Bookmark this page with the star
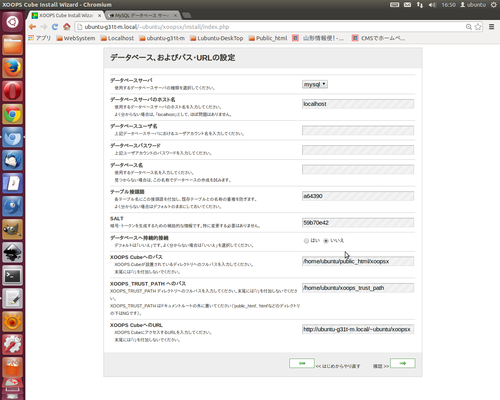The image size is (500, 400). coord(478,27)
